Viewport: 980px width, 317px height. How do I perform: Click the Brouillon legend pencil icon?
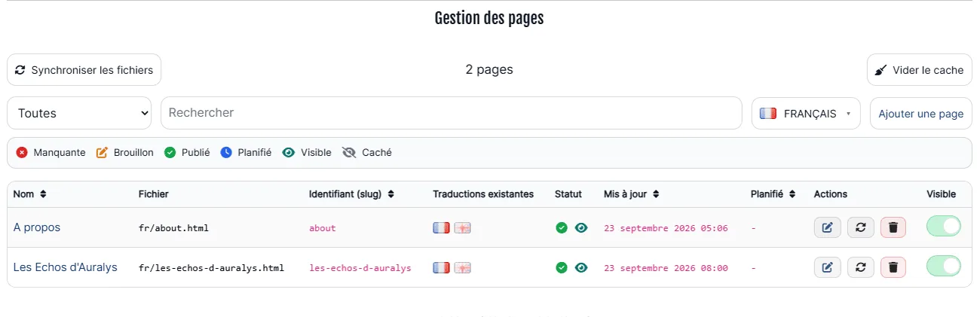pos(102,153)
